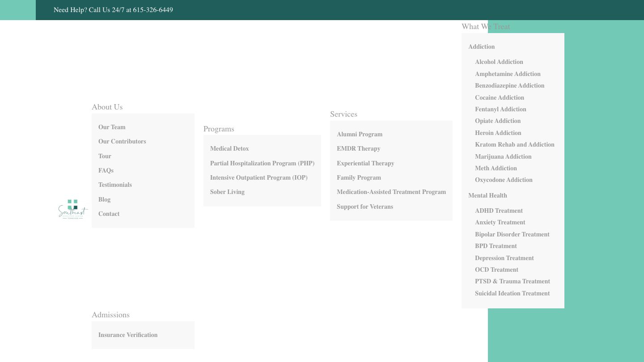644x362 pixels.
Task: Select the Services menu heading
Action: tap(343, 114)
